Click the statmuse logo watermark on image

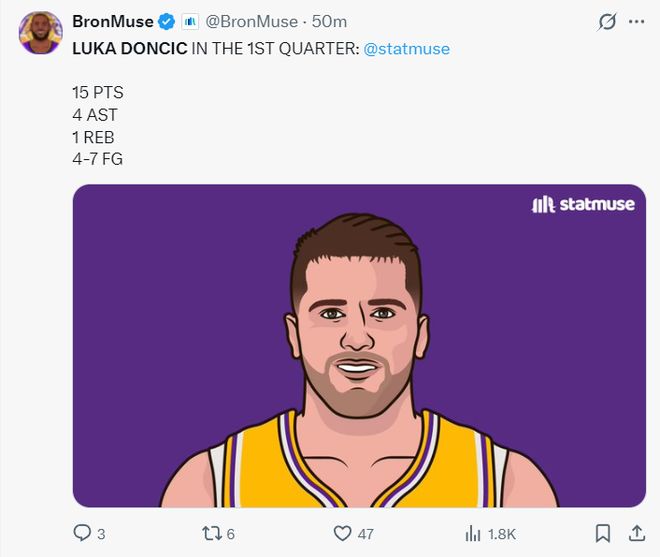[x=583, y=204]
